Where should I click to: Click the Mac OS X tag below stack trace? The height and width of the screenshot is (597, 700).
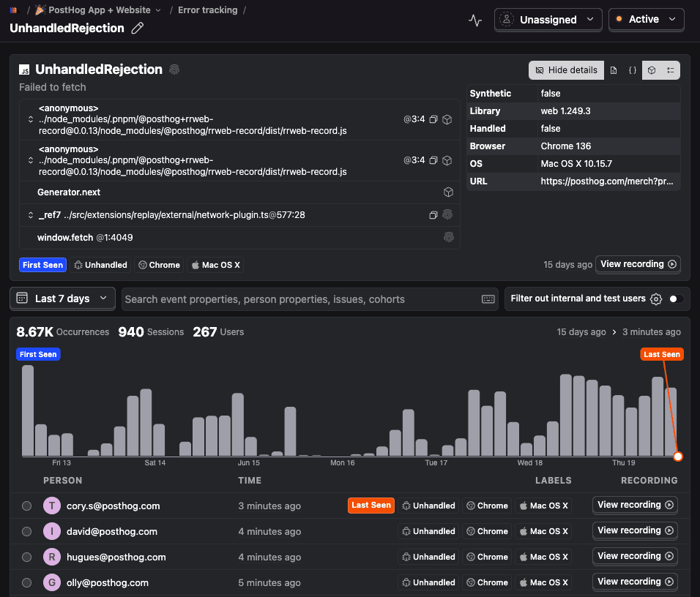215,265
